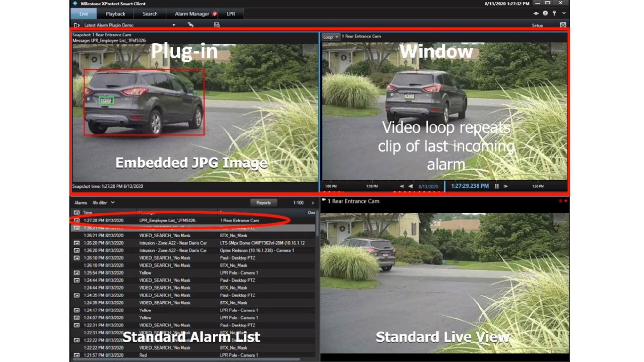Click the image column header icon
The width and height of the screenshot is (644, 362).
click(76, 213)
